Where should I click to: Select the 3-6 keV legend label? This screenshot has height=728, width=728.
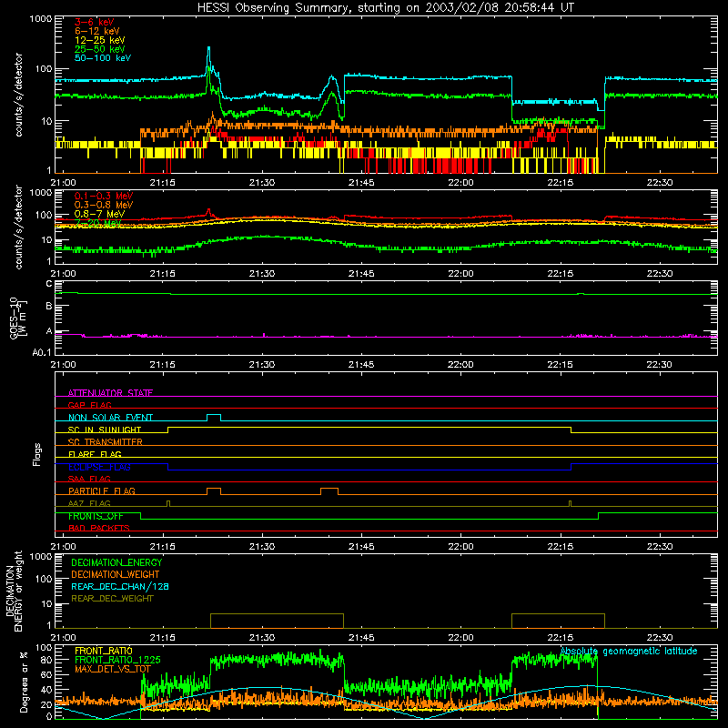pos(94,22)
